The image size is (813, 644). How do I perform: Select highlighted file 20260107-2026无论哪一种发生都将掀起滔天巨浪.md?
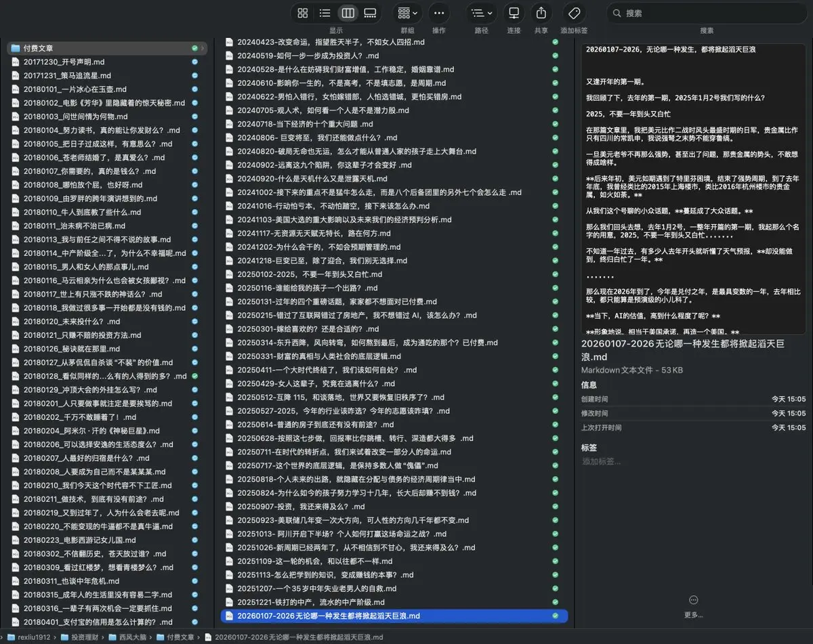tap(394, 616)
